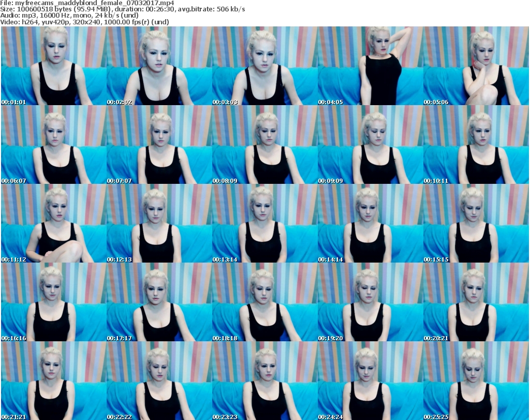530x420 pixels.
Task: Click the frame timestamped 00:13:14
Action: click(264, 224)
